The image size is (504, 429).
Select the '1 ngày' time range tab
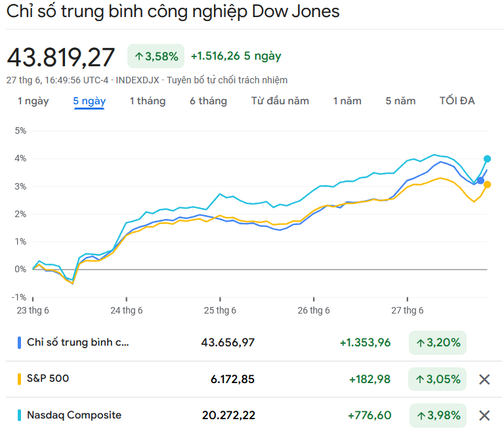(33, 101)
